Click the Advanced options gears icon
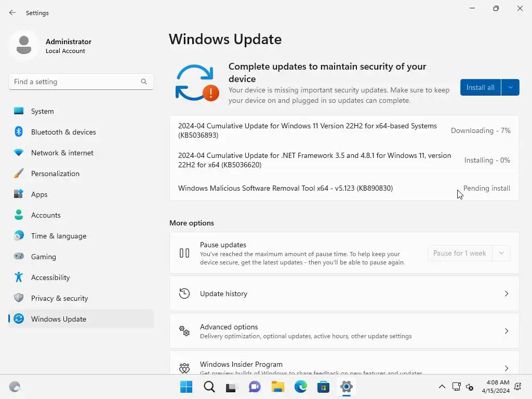Screen dimensions: 532x399 coord(184,331)
